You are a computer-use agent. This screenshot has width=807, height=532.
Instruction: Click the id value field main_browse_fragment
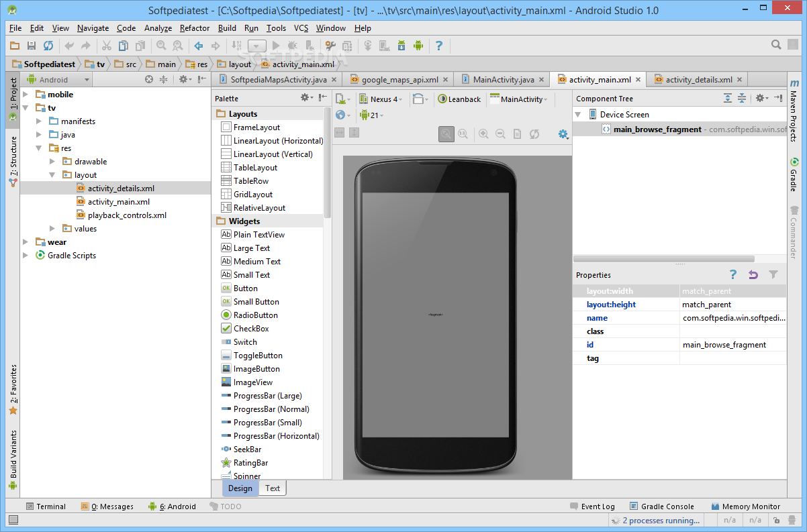point(732,345)
